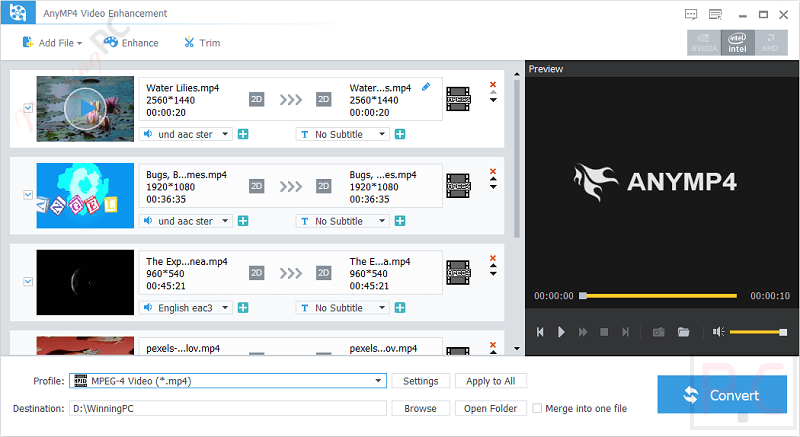800x437 pixels.
Task: Move The Exp...nea.mp4 down
Action: tap(493, 273)
